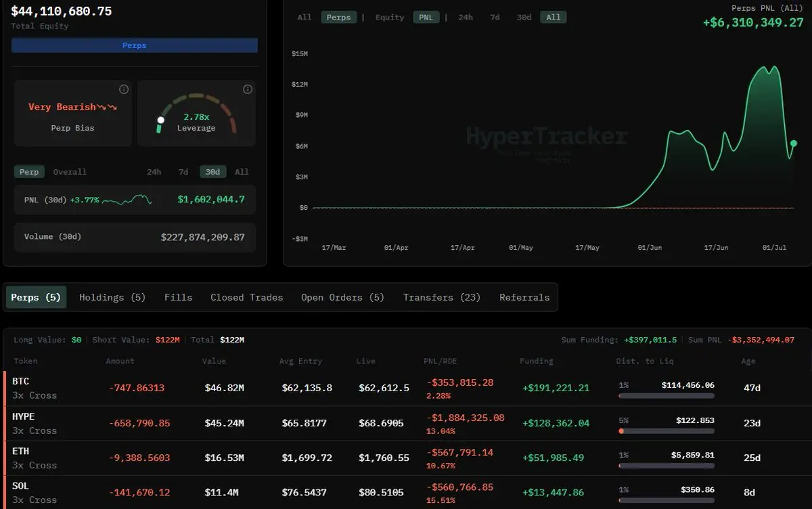812x509 pixels.
Task: Choose the 30d chart timeframe
Action: (x=524, y=18)
